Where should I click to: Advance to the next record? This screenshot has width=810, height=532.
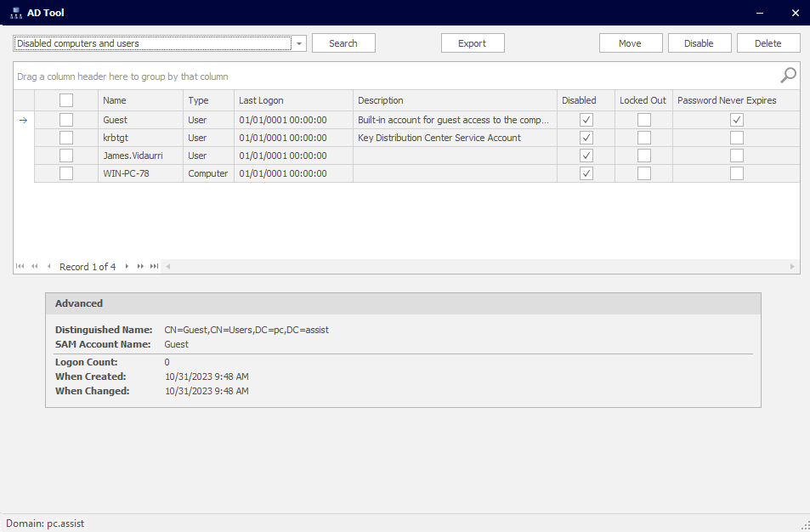point(127,267)
